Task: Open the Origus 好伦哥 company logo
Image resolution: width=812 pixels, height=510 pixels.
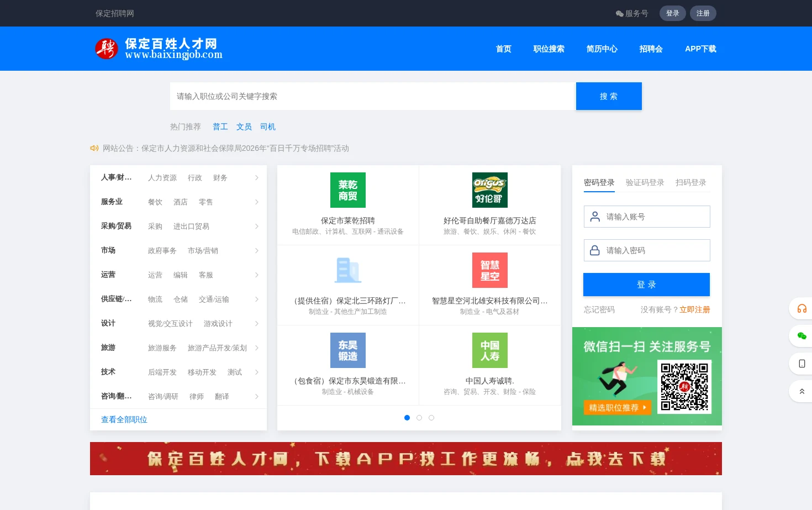Action: 490,190
